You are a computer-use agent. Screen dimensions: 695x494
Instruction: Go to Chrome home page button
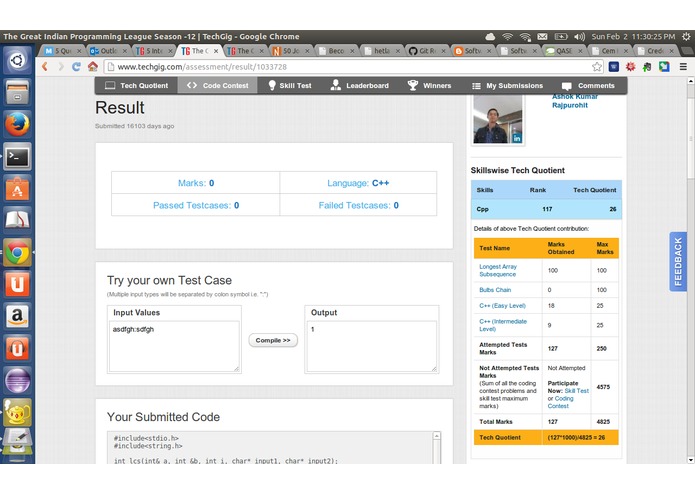93,67
